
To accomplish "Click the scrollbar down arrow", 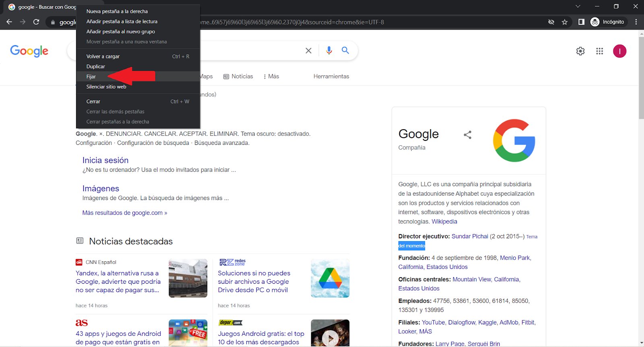I will [x=641, y=343].
